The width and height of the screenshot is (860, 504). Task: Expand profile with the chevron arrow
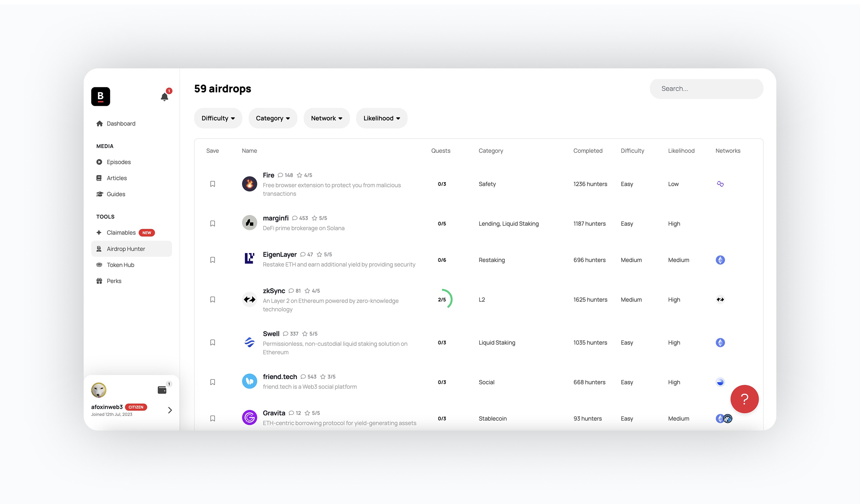click(170, 410)
